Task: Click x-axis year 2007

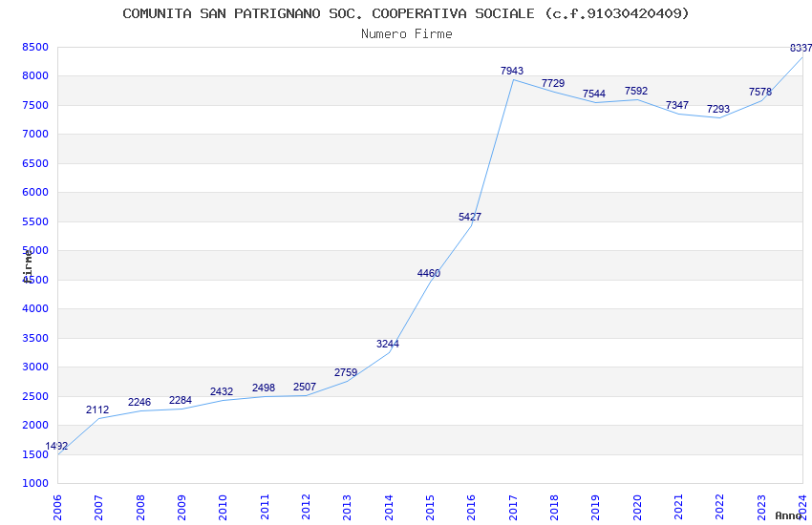Action: (99, 507)
